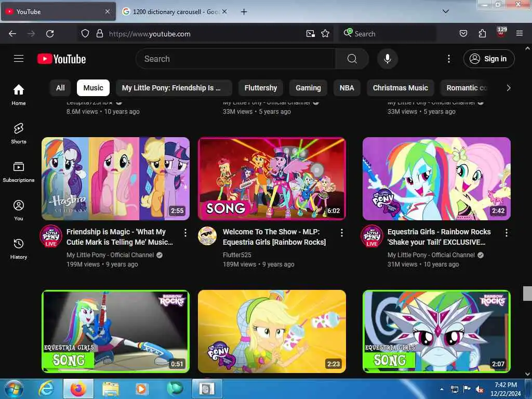Open 'Welcome To The Show - MLP' video title
The height and width of the screenshot is (399, 532).
(274, 237)
